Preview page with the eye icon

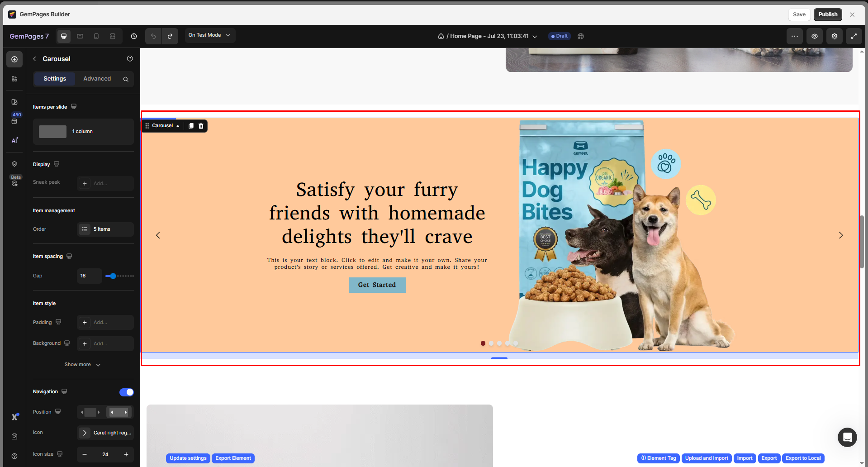(x=814, y=36)
